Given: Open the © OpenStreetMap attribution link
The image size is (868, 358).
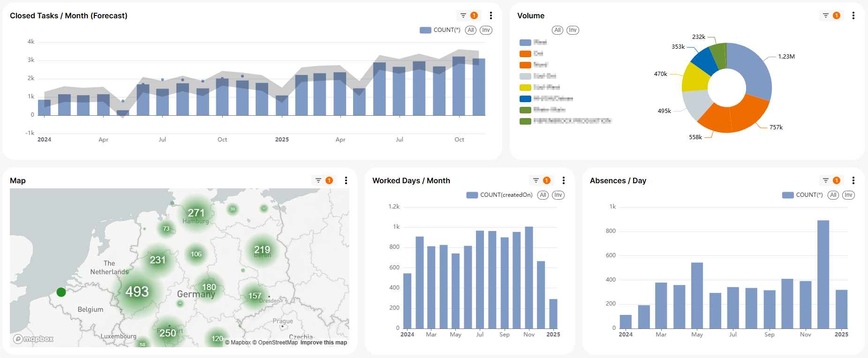Looking at the screenshot, I should tap(275, 343).
